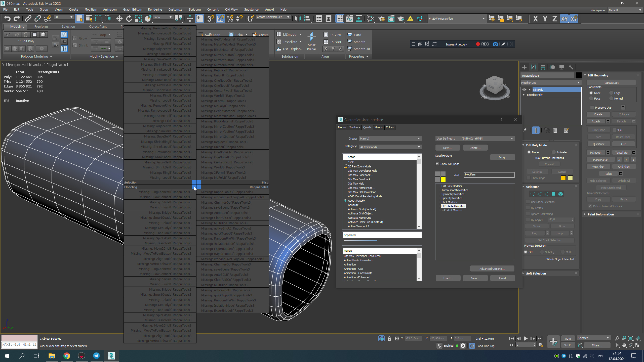Click the Redo arrow in main toolbar

pyautogui.click(x=17, y=18)
